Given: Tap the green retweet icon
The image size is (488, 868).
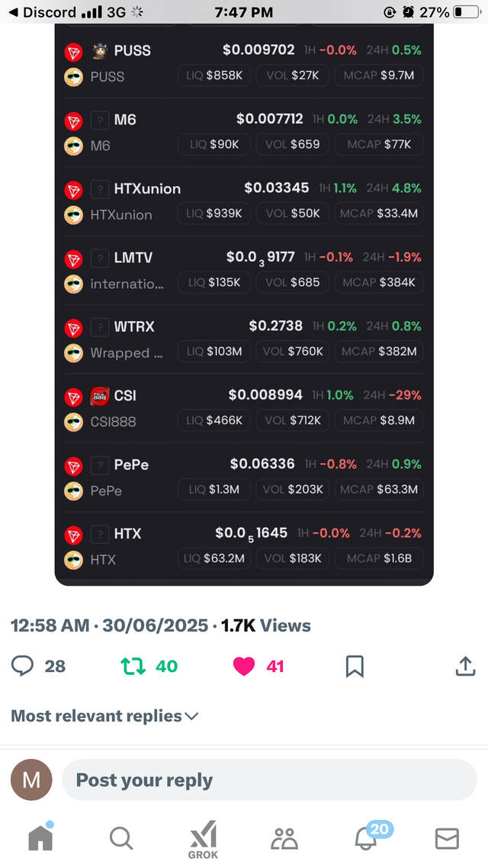Looking at the screenshot, I should point(133,666).
